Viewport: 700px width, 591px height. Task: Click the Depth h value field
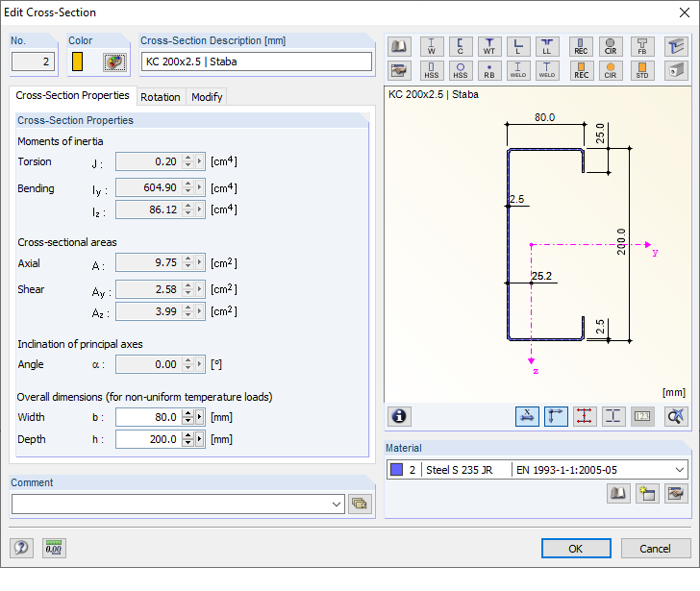[x=149, y=439]
